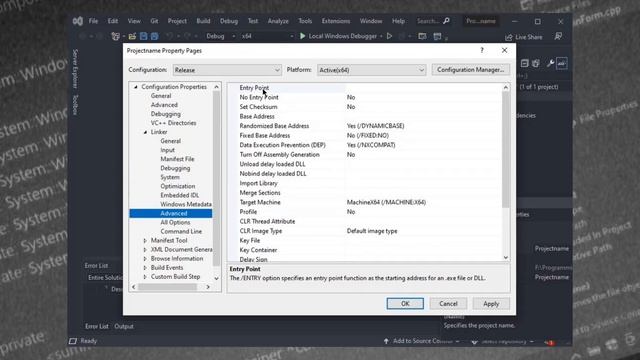
Task: Open the Build menu
Action: [203, 21]
